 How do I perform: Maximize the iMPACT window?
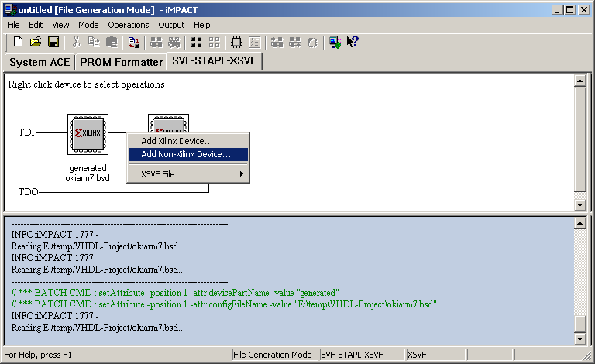tap(570, 10)
